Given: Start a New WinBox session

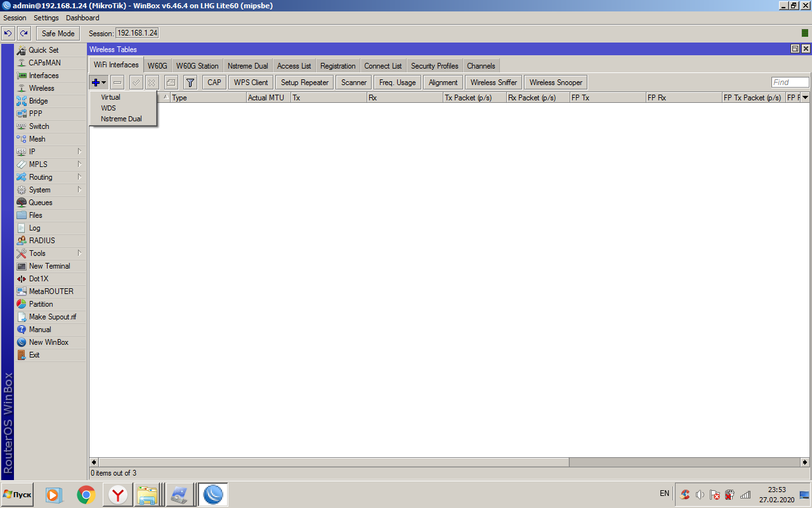Looking at the screenshot, I should 50,342.
